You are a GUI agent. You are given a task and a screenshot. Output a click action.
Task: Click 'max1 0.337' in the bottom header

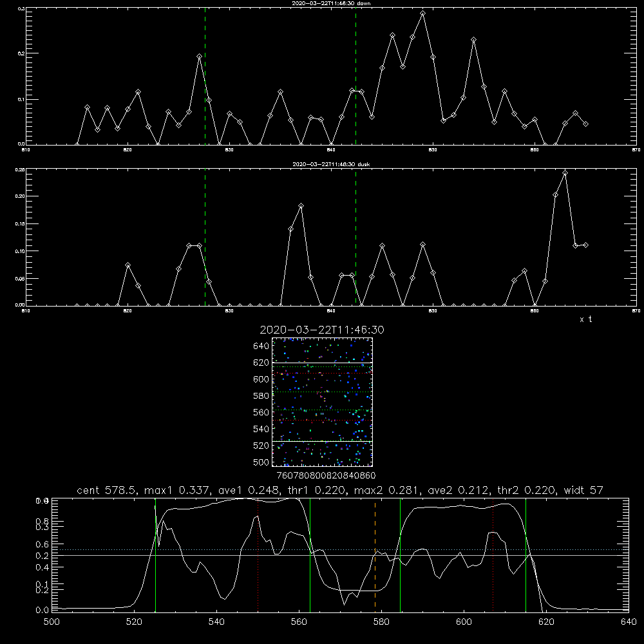[x=178, y=490]
